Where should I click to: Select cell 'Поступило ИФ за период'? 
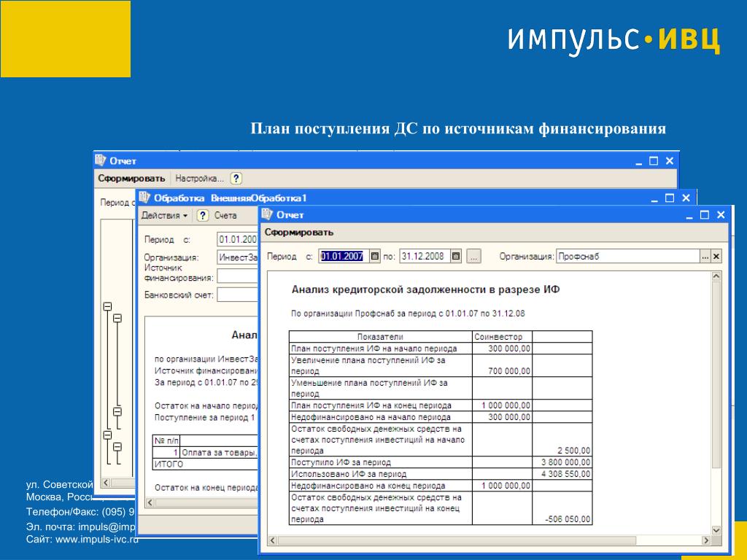[x=381, y=462]
